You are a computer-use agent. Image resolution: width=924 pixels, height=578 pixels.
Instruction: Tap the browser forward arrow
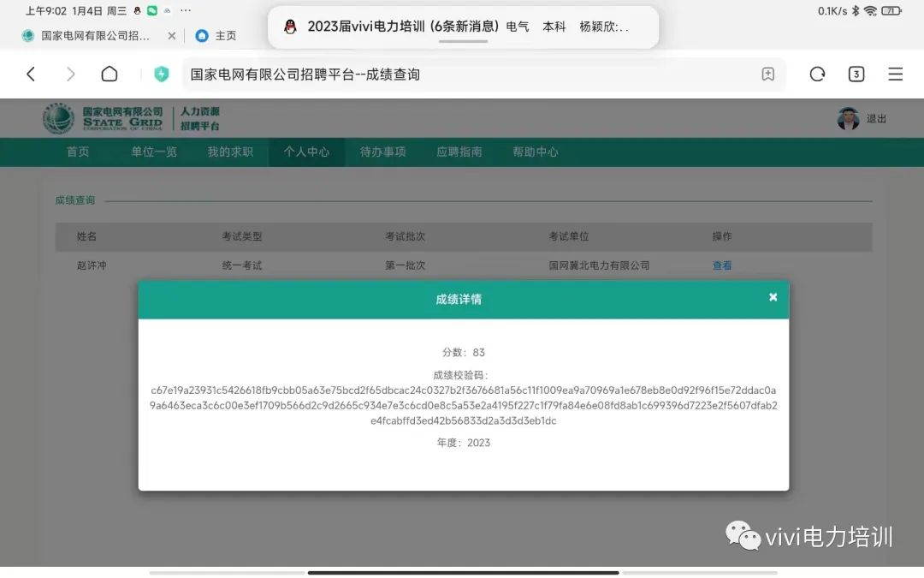pos(70,74)
